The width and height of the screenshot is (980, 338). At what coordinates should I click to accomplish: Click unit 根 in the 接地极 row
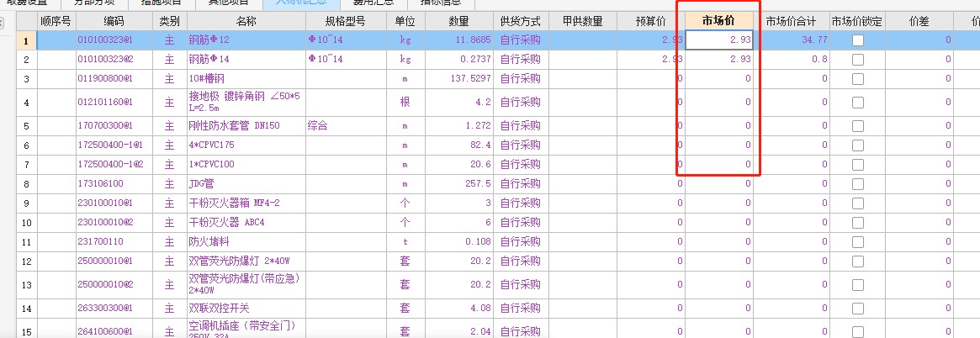405,102
